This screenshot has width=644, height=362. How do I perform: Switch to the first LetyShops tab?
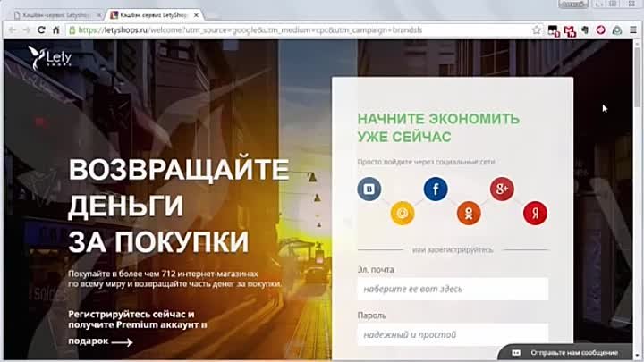pyautogui.click(x=54, y=14)
